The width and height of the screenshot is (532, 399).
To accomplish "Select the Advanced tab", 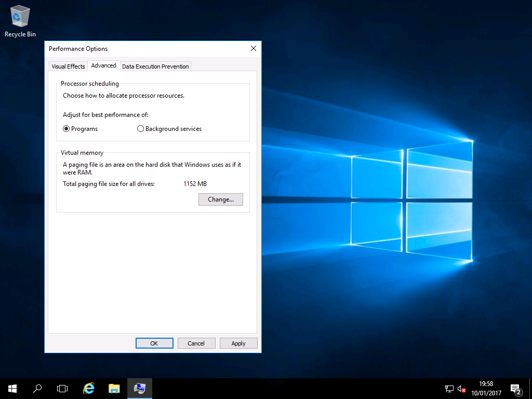I will [103, 66].
